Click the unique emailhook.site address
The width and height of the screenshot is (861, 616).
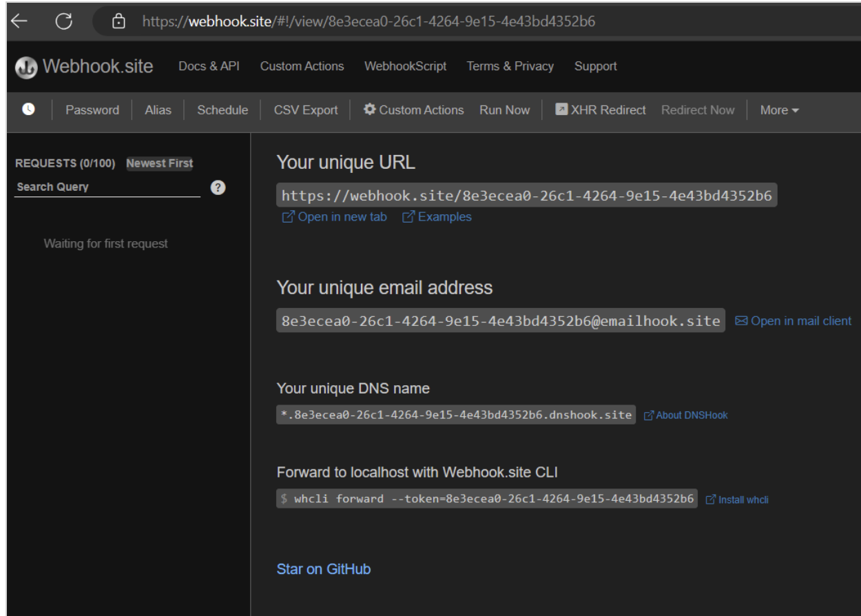[x=501, y=320]
